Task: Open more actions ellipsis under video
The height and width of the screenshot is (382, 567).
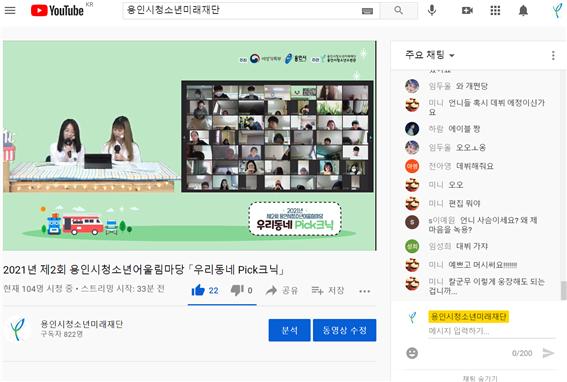Action: point(364,291)
